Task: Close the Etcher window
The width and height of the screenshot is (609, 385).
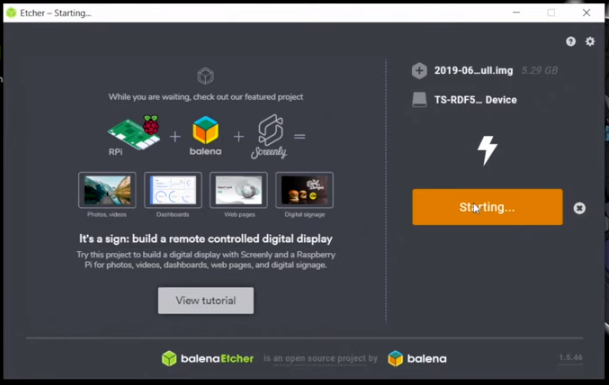Action: (586, 12)
